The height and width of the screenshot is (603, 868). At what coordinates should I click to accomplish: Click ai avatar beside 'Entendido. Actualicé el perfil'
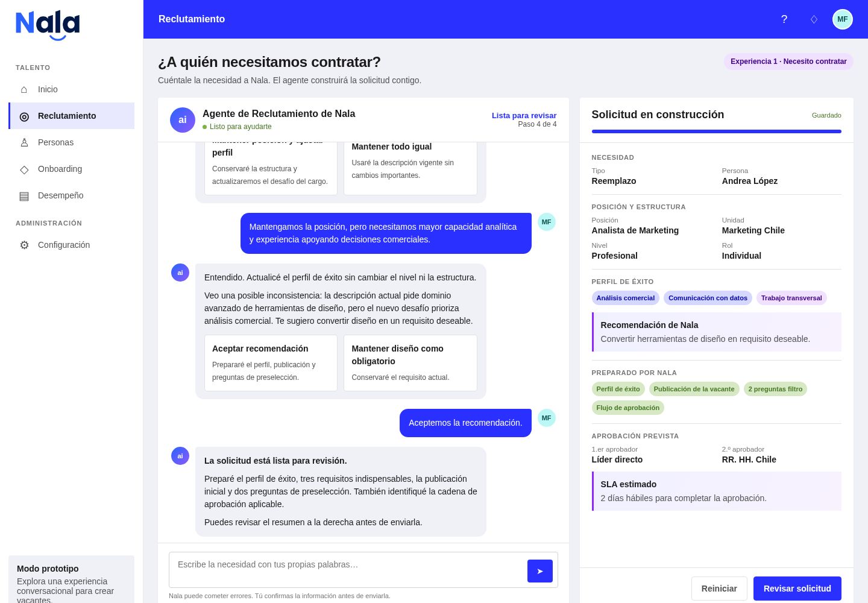[x=180, y=273]
